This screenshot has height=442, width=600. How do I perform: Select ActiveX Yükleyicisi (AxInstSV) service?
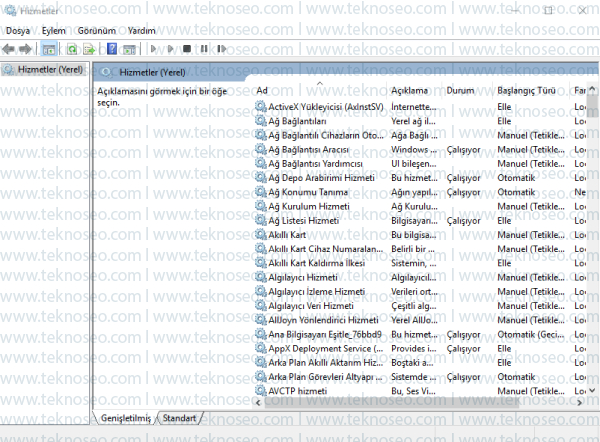click(326, 107)
